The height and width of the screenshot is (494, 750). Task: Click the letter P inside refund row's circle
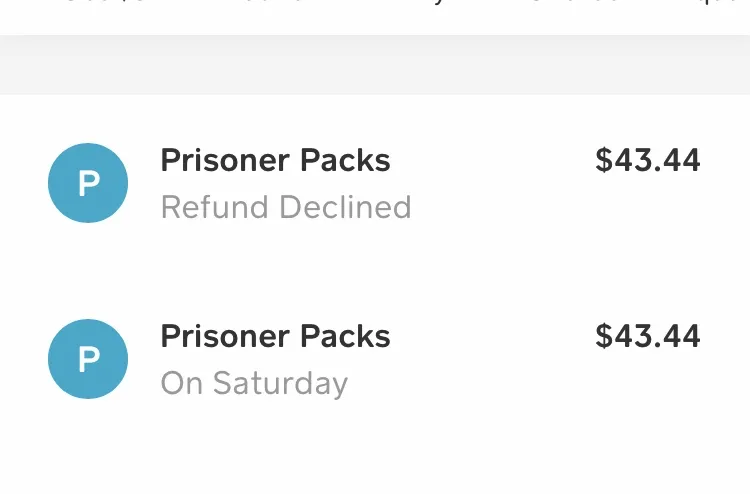pos(89,184)
